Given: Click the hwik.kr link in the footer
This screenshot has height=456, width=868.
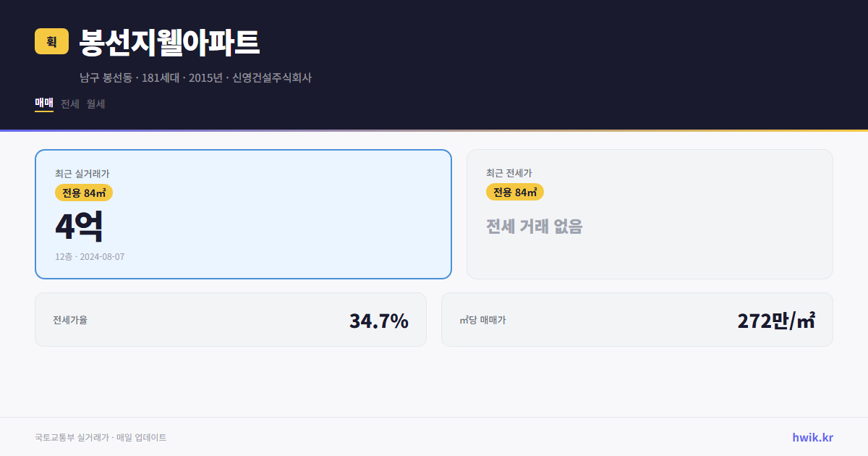Looking at the screenshot, I should (x=812, y=436).
